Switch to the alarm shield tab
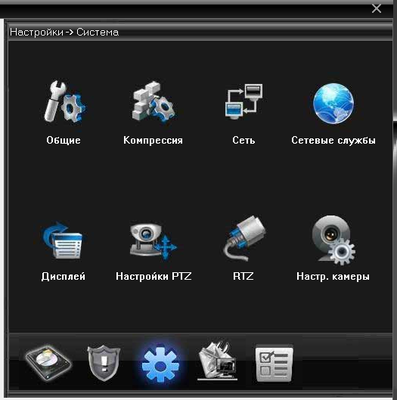The image size is (397, 400). (103, 363)
